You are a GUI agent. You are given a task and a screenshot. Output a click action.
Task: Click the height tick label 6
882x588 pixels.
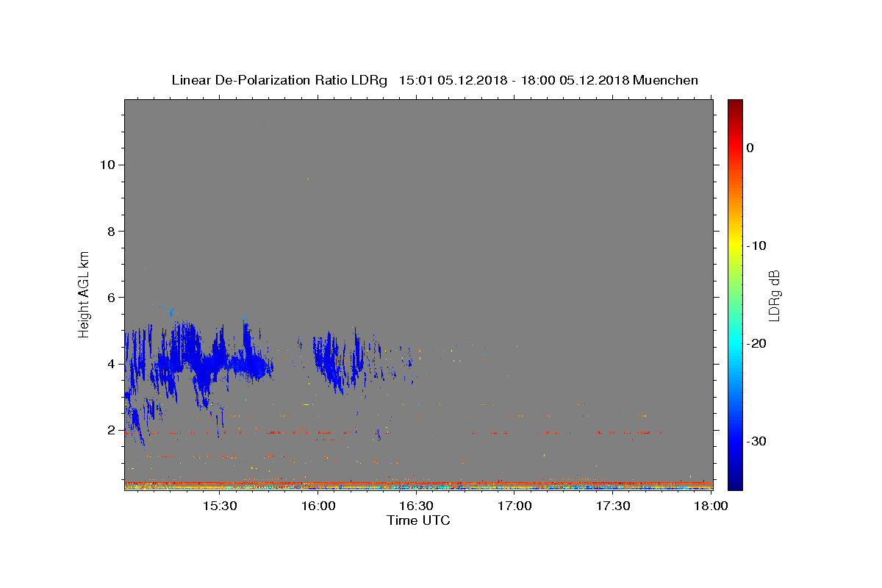tap(111, 298)
